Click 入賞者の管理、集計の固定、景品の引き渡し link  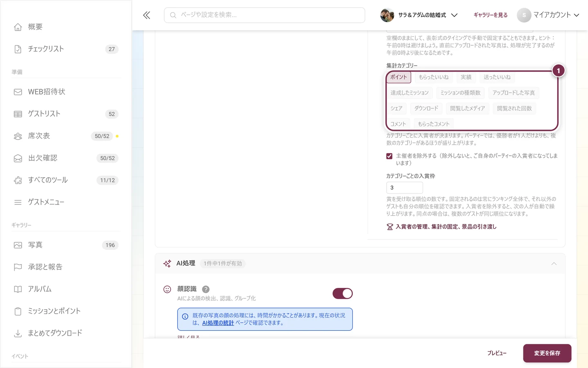point(441,227)
